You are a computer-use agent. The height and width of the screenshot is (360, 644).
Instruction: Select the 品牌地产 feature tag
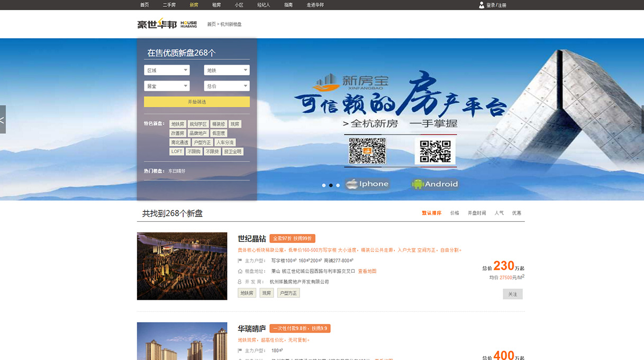tap(198, 133)
